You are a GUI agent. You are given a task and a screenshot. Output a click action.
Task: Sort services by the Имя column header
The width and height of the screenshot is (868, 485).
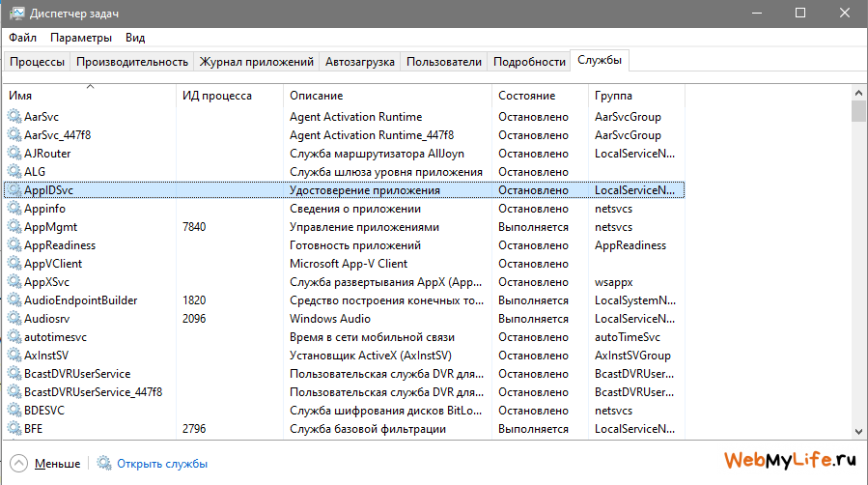[x=21, y=96]
